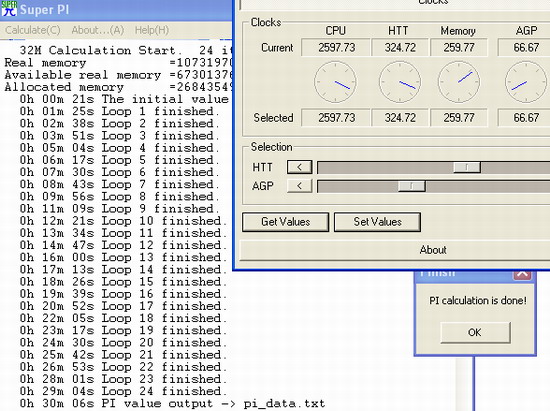Image resolution: width=550 pixels, height=411 pixels.
Task: Click the 'Loop 13 finished' line
Action: tap(123, 257)
